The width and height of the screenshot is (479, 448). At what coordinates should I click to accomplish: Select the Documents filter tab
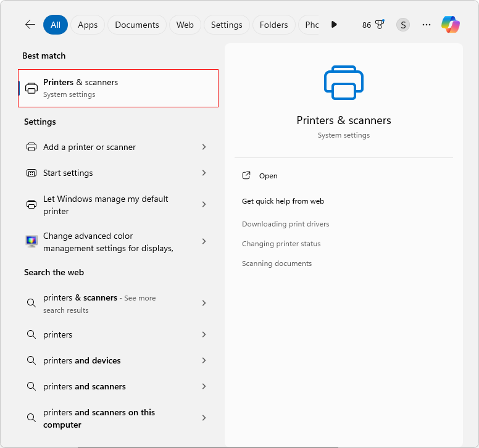click(137, 25)
